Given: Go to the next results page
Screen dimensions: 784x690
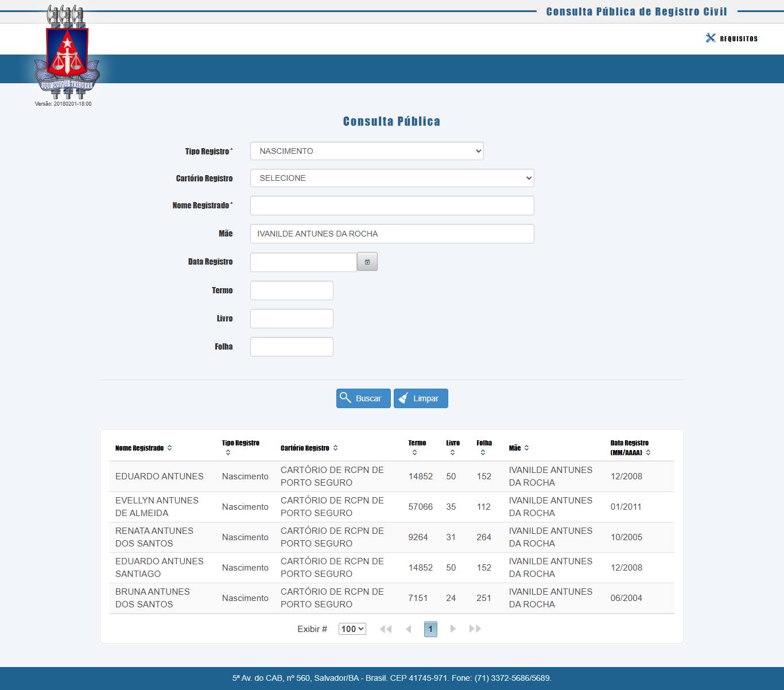Looking at the screenshot, I should click(453, 629).
